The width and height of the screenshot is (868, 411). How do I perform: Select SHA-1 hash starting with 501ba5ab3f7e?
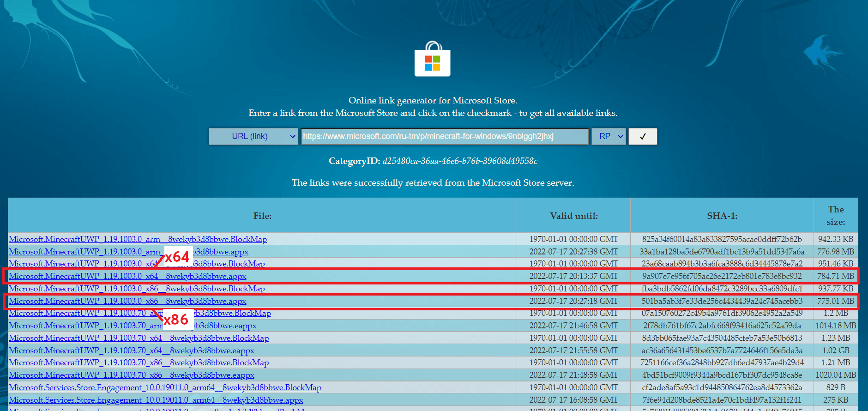722,301
